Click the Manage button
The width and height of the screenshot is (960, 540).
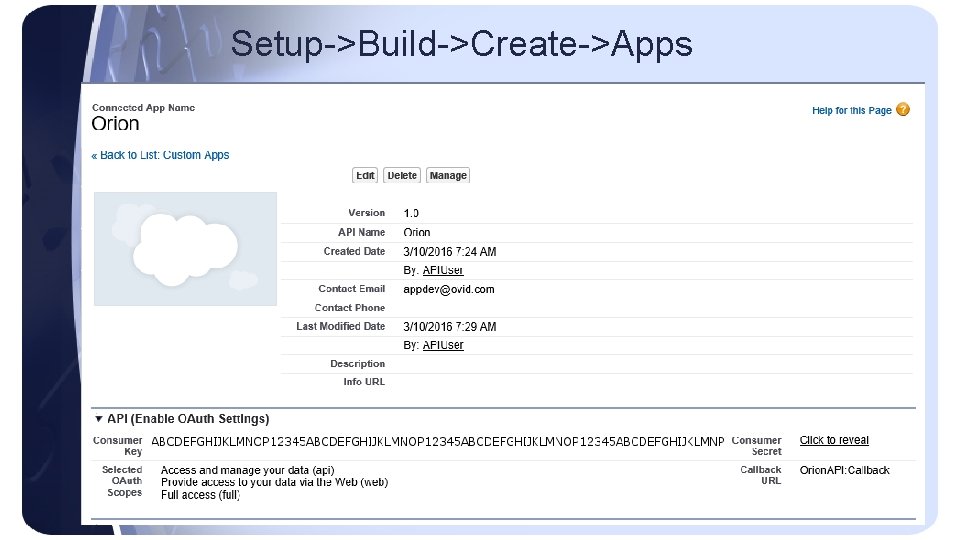pos(448,176)
